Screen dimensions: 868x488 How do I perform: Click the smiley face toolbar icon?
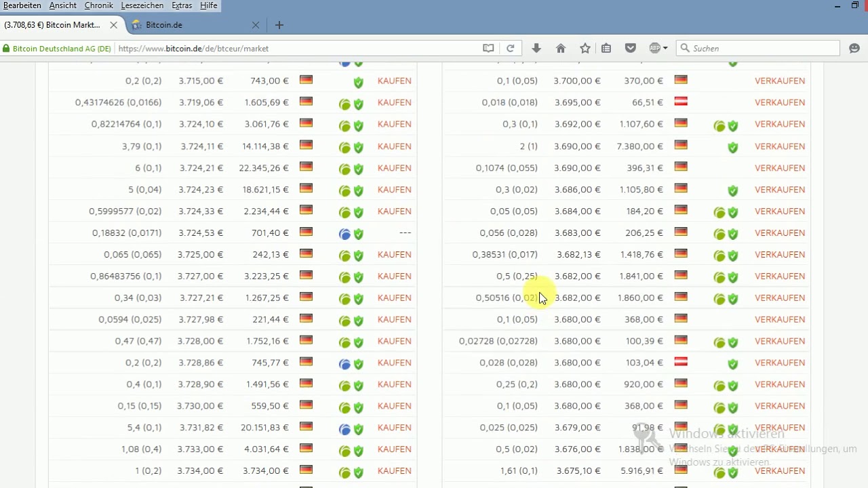pyautogui.click(x=854, y=48)
